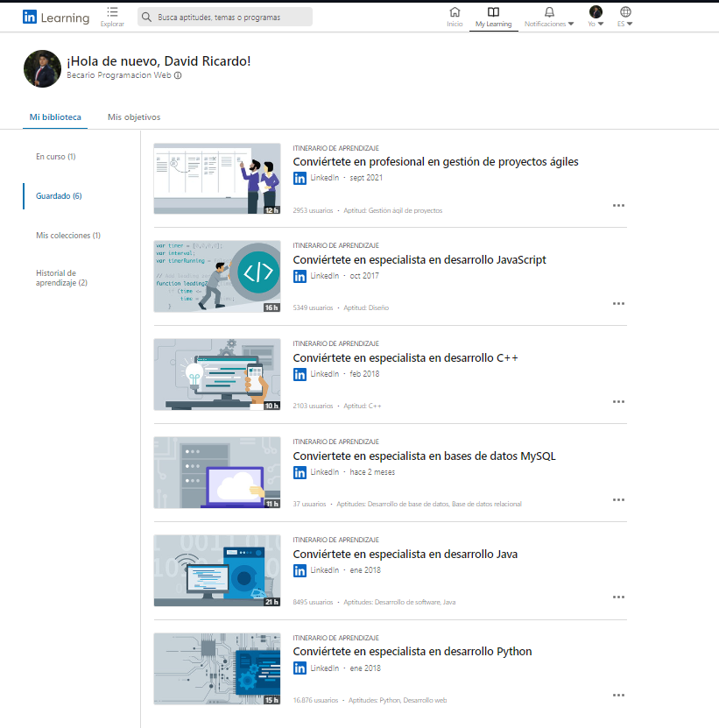Open more options for MySQL itinerary

point(618,499)
